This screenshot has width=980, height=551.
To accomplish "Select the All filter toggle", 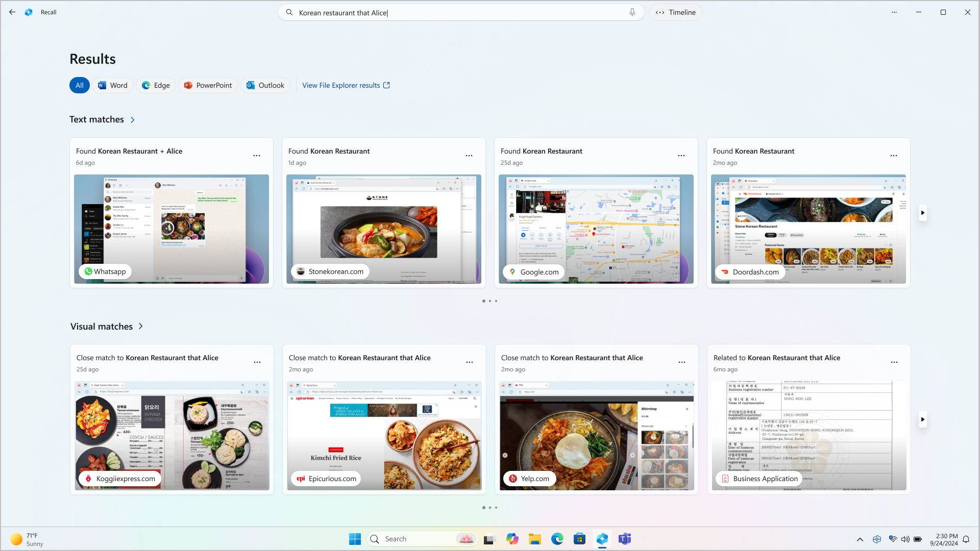I will (79, 85).
